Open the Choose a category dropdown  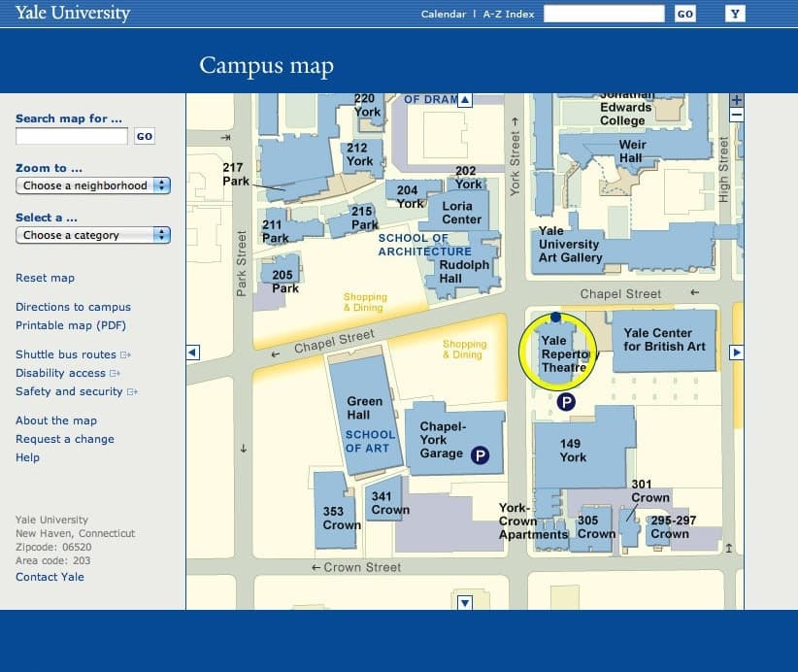coord(92,235)
